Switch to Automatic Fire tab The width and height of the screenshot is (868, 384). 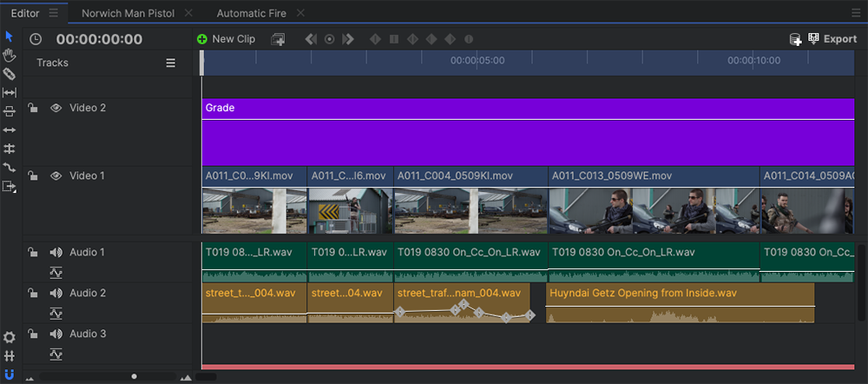pos(251,13)
